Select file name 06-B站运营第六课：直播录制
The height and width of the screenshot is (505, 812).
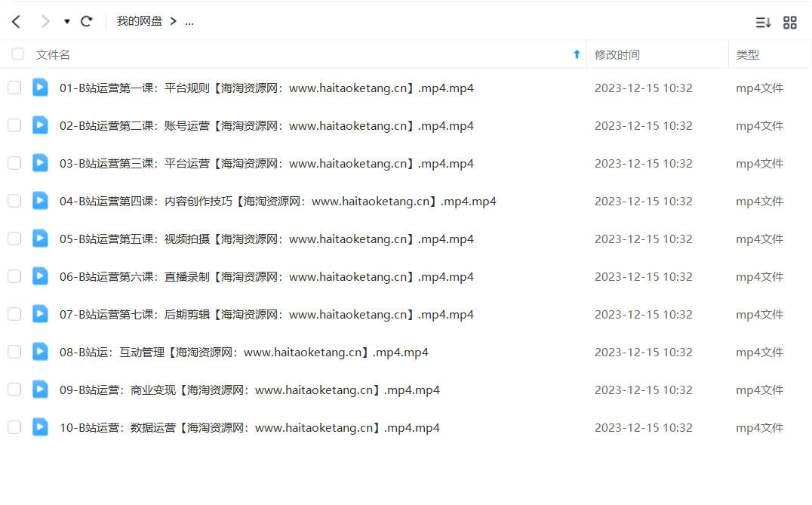266,277
